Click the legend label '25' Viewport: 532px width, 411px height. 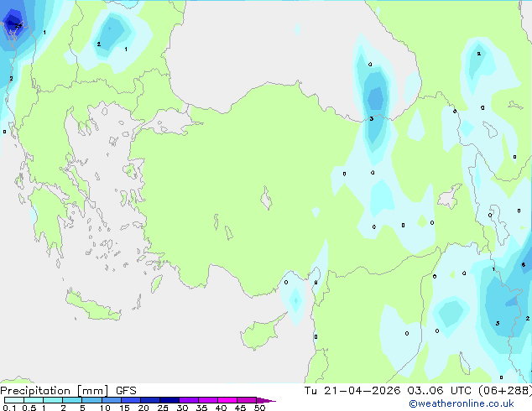point(163,408)
